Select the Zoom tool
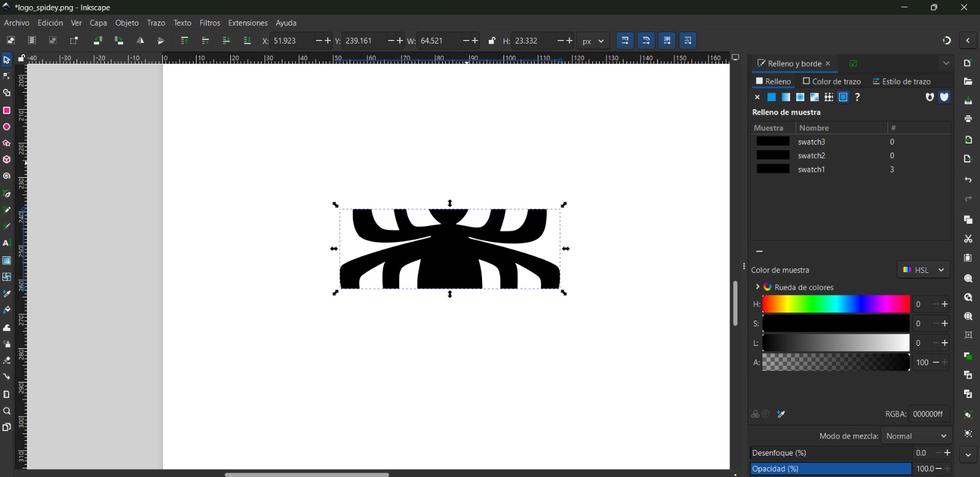The image size is (980, 477). click(x=7, y=411)
